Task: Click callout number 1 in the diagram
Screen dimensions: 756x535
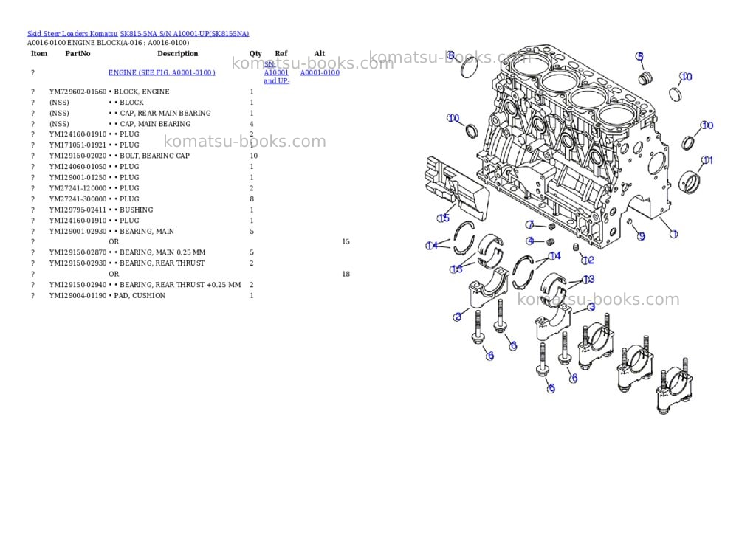Action: click(674, 234)
